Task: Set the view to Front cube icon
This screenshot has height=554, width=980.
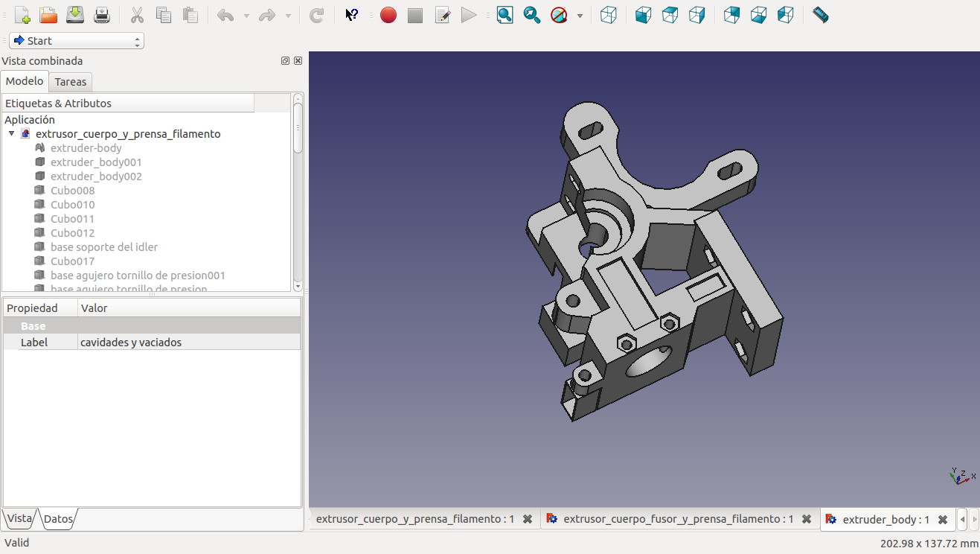Action: [x=644, y=15]
